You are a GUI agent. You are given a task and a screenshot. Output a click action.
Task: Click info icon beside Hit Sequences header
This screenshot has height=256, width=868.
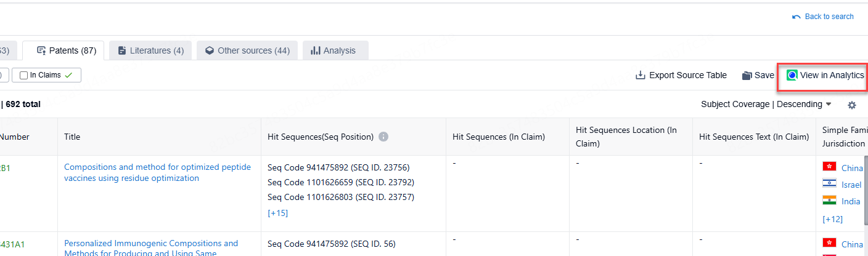pos(383,137)
